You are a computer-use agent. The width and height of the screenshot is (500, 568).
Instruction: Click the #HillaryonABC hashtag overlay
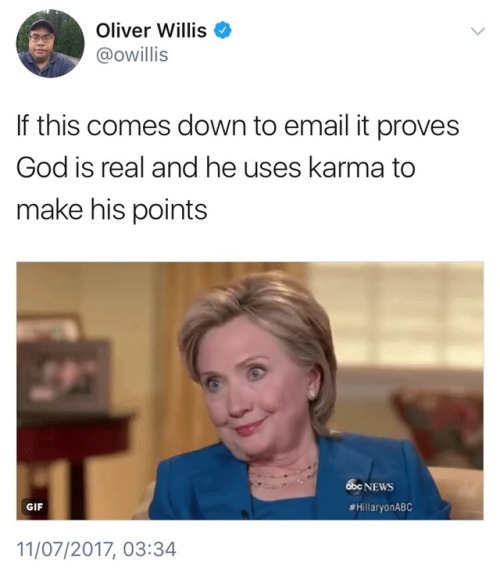click(x=380, y=507)
